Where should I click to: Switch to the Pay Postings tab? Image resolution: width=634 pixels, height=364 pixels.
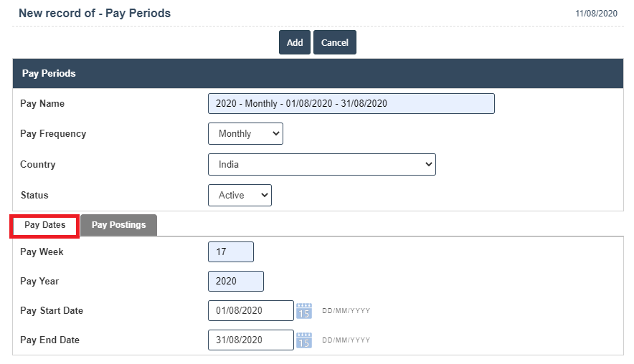(118, 225)
